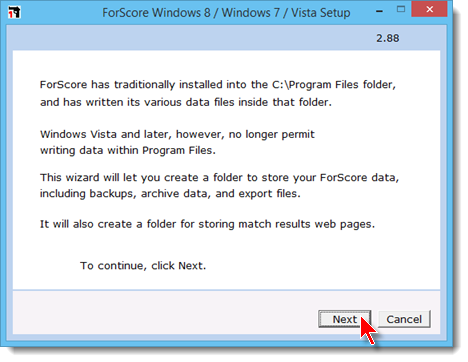The height and width of the screenshot is (362, 468).
Task: Click the blank title bar area beside the app icon
Action: tap(60, 13)
